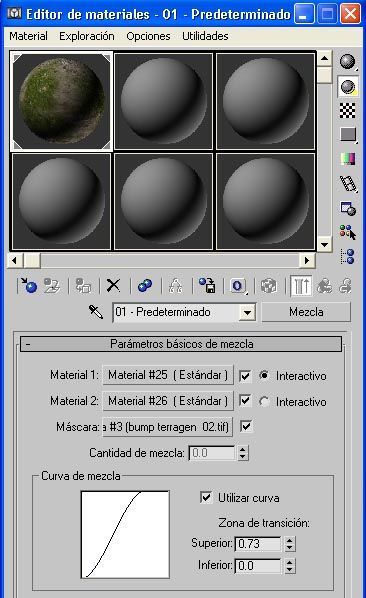The height and width of the screenshot is (598, 366).
Task: Open the Material menu
Action: coord(29,36)
